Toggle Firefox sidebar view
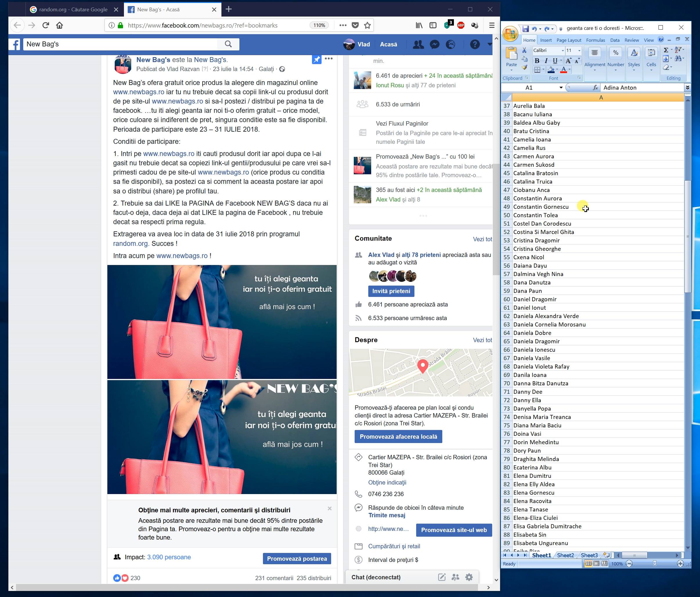700x597 pixels. (433, 25)
